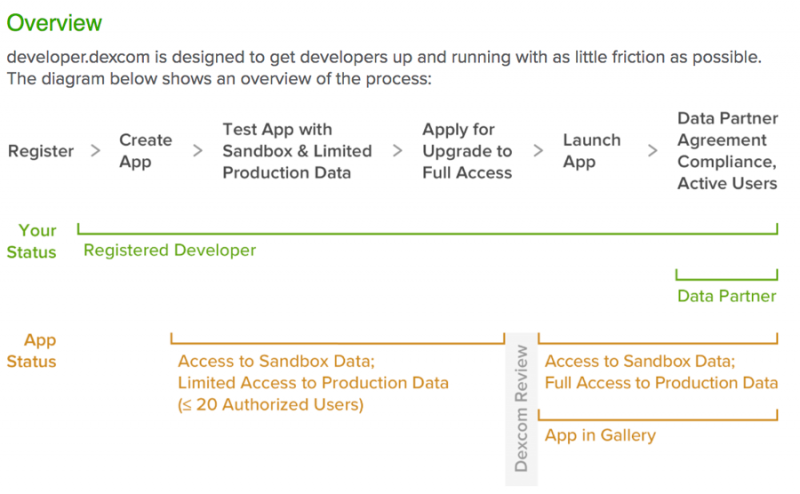The image size is (800, 494).
Task: Click the Registered Developer status text
Action: tap(169, 251)
